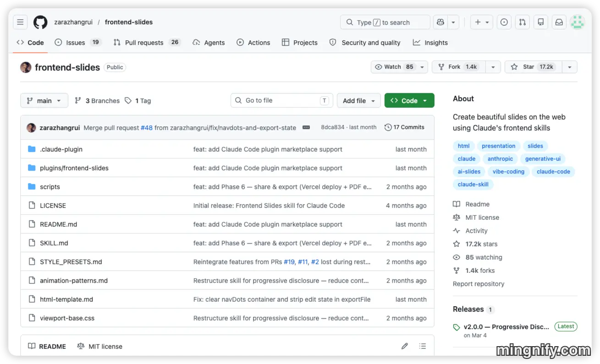Click the file icon for README.md
This screenshot has height=364, width=600.
(x=32, y=224)
